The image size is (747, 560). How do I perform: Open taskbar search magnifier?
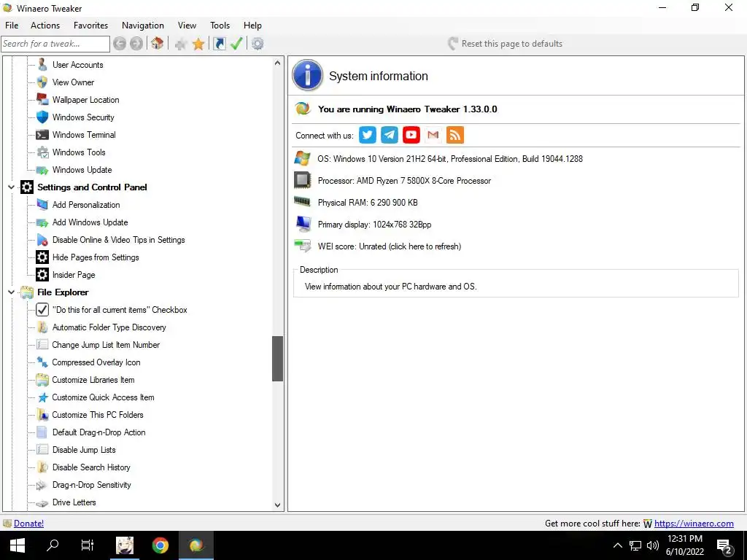(53, 545)
